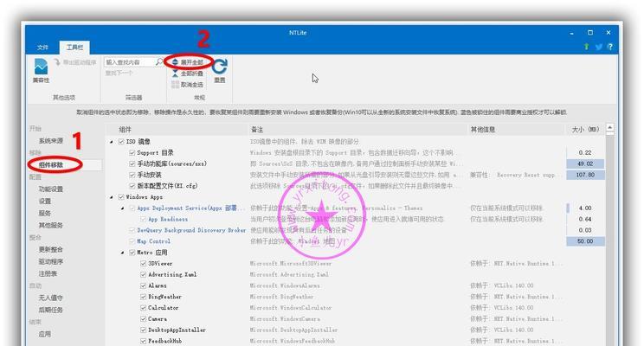644x346 pixels.
Task: Uncheck the Camera checkbox
Action: (x=144, y=319)
